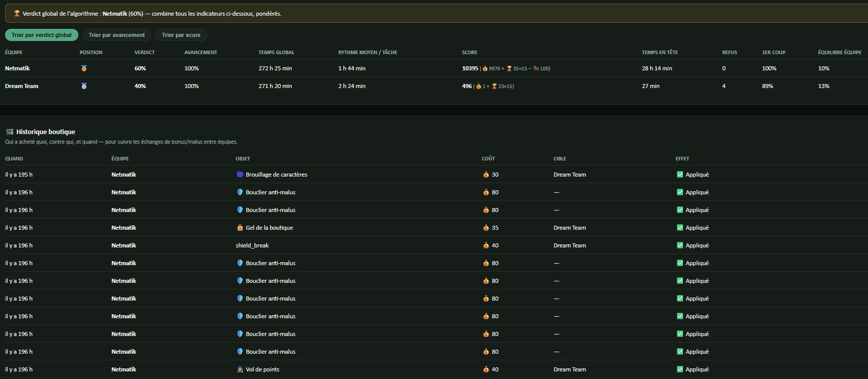Viewport: 868px width, 379px height.
Task: Click Netmatik's total score 10395
Action: 470,68
